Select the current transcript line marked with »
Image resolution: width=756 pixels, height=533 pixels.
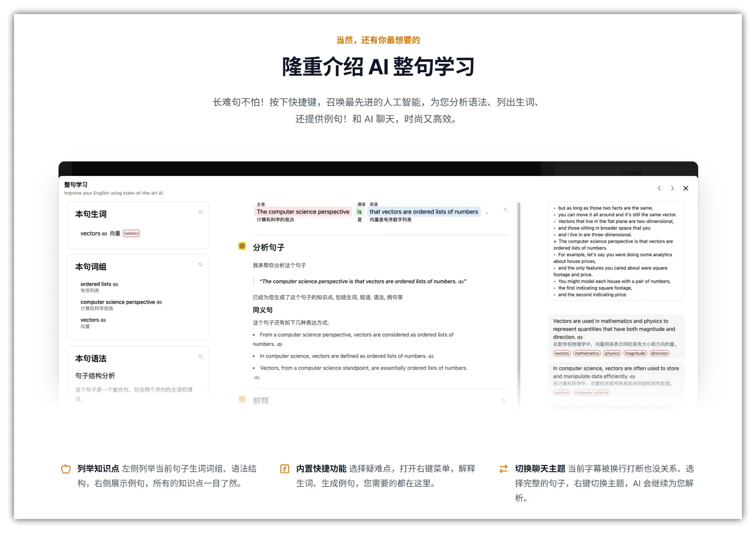click(613, 244)
